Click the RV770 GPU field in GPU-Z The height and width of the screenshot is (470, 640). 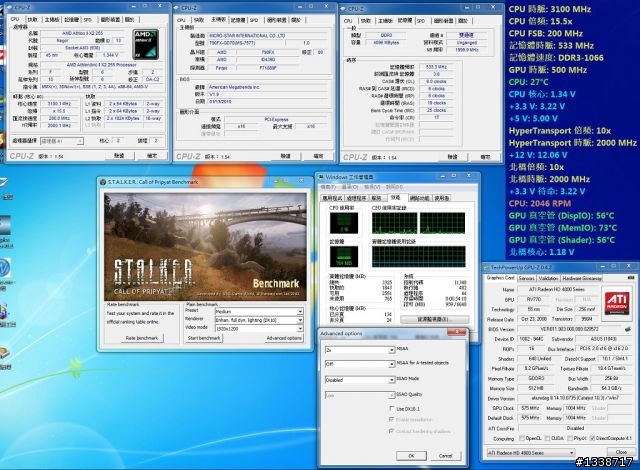click(x=534, y=299)
